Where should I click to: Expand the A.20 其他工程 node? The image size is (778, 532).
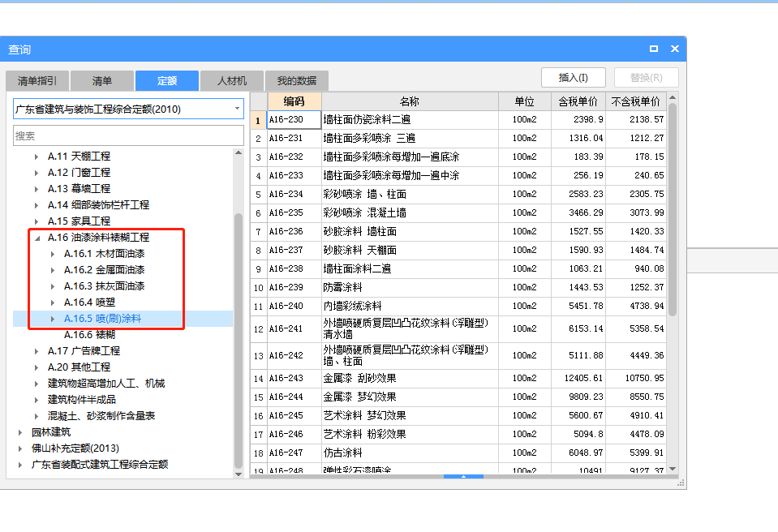[37, 367]
